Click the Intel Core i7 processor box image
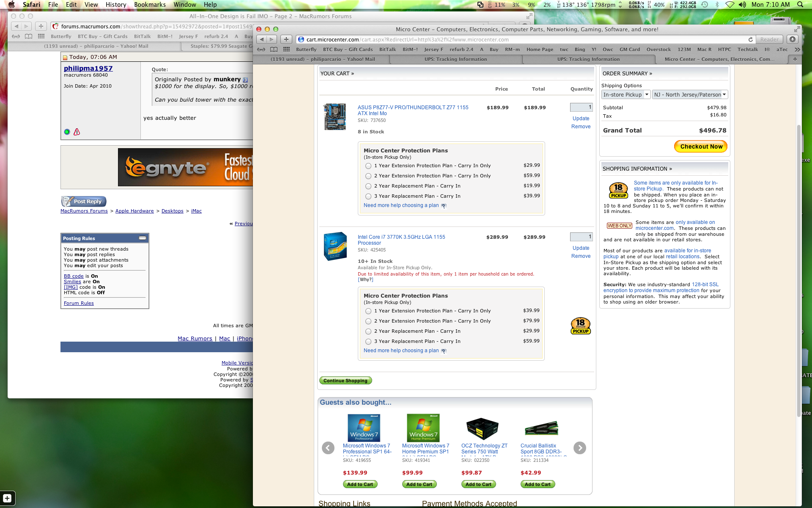 click(x=335, y=246)
